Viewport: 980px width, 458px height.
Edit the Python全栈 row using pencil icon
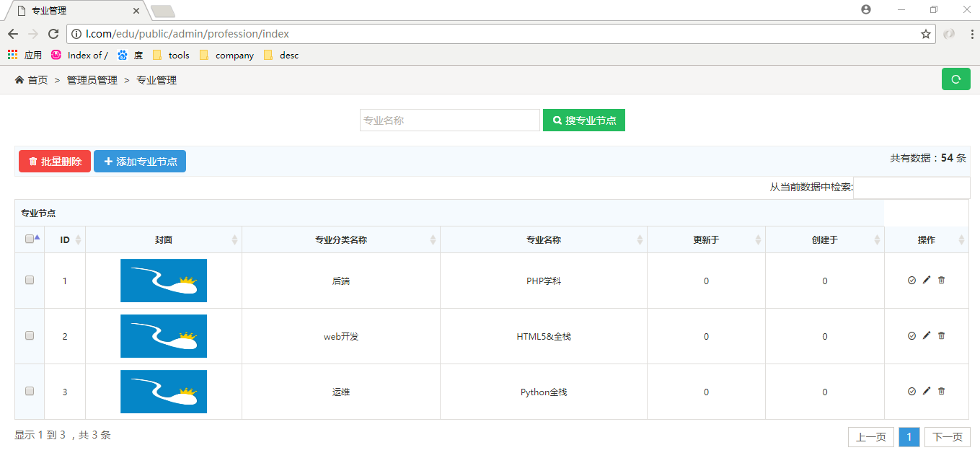pos(927,391)
